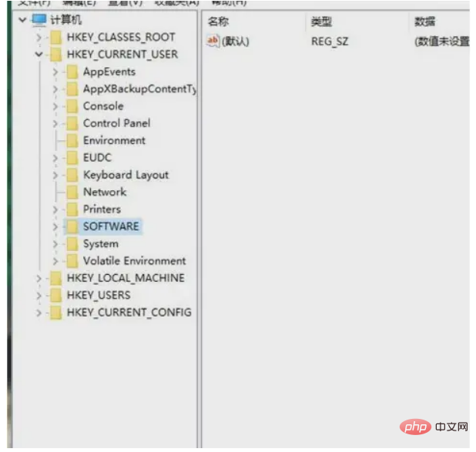Click the Console folder icon
Image resolution: width=476 pixels, height=452 pixels.
click(72, 106)
